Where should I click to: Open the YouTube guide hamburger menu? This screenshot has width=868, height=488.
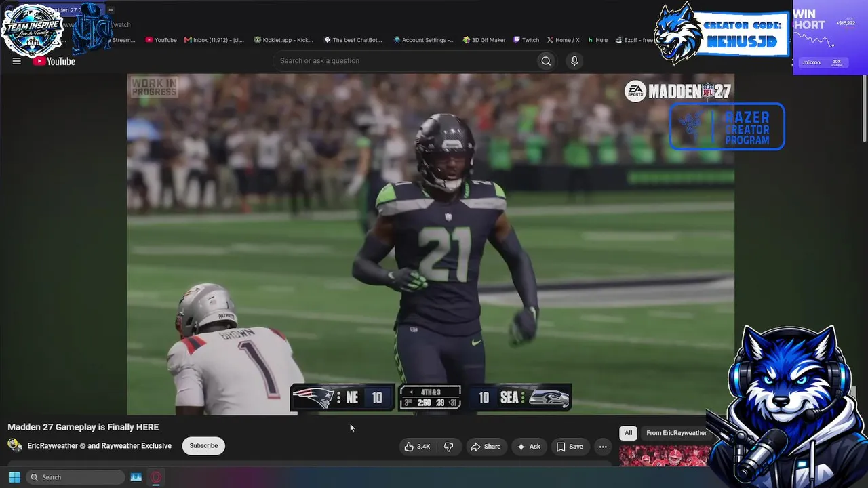(16, 61)
